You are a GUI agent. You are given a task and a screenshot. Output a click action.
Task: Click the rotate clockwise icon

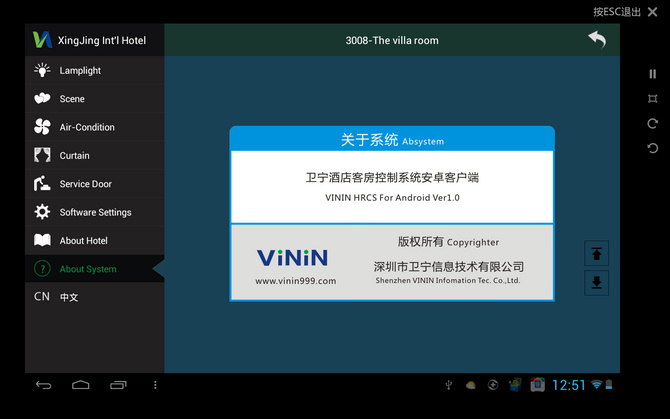click(652, 123)
